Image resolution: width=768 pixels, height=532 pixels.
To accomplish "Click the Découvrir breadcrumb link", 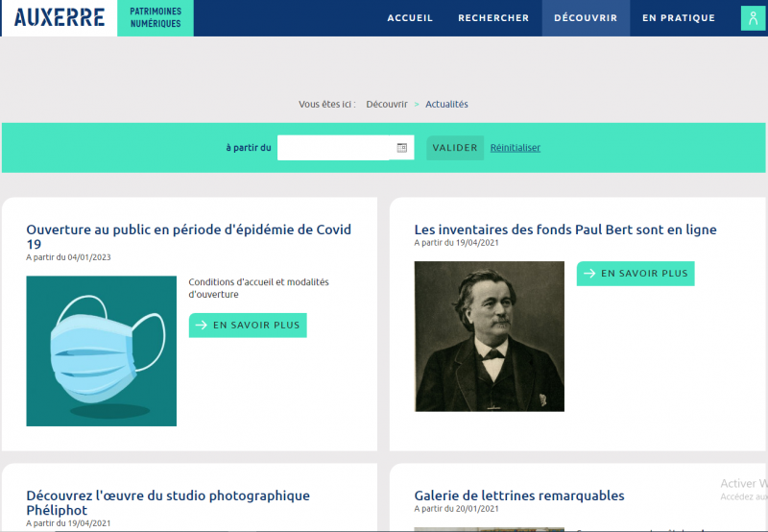I will point(387,104).
